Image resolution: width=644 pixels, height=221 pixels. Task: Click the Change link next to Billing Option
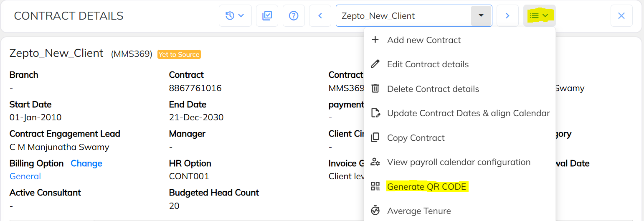point(86,163)
